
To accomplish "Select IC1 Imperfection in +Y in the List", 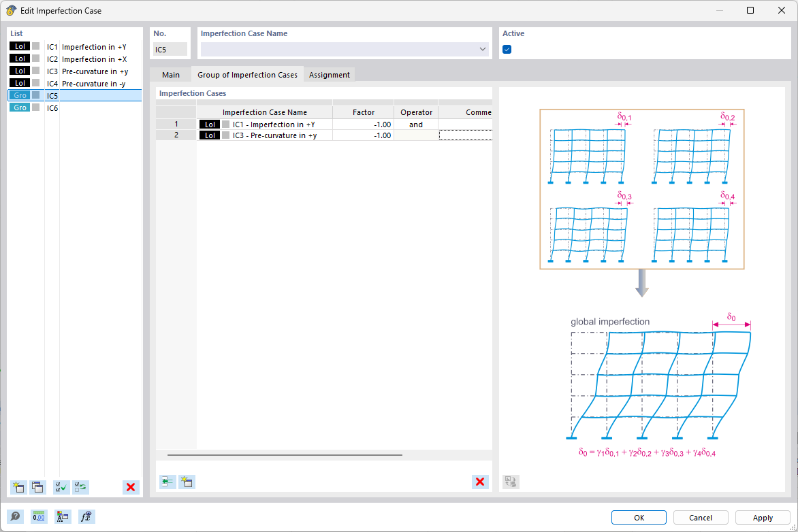I will 75,46.
